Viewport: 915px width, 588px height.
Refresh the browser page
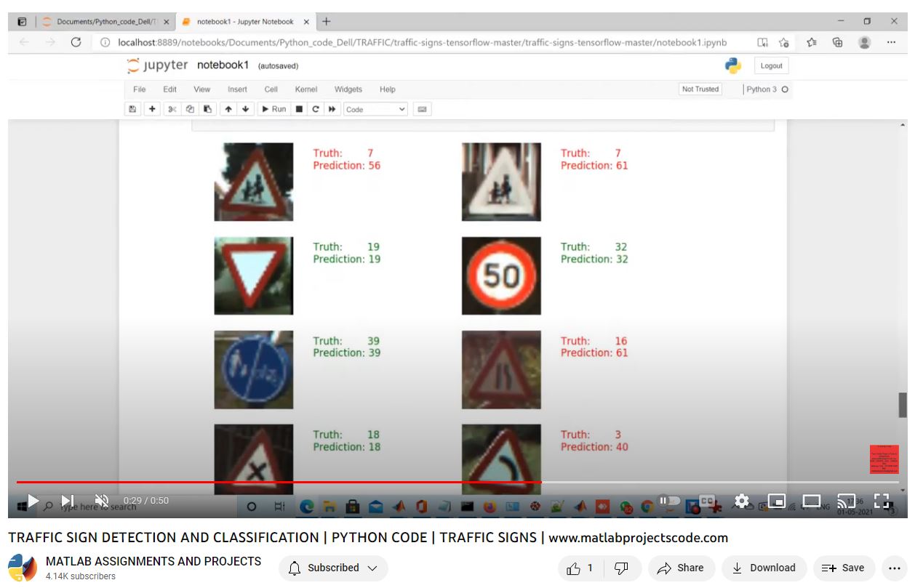pos(76,42)
